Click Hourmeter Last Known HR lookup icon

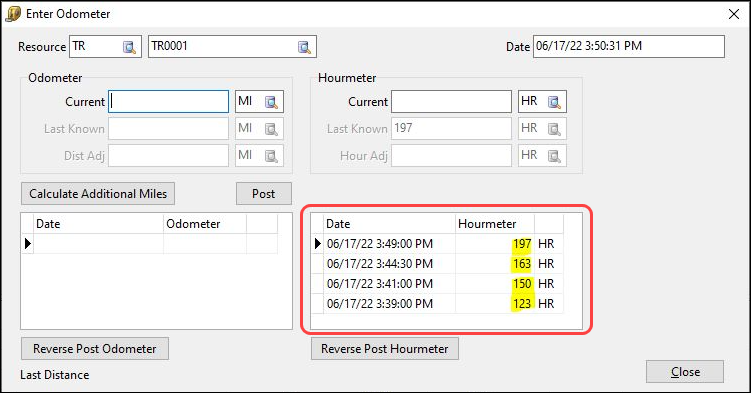click(x=554, y=129)
